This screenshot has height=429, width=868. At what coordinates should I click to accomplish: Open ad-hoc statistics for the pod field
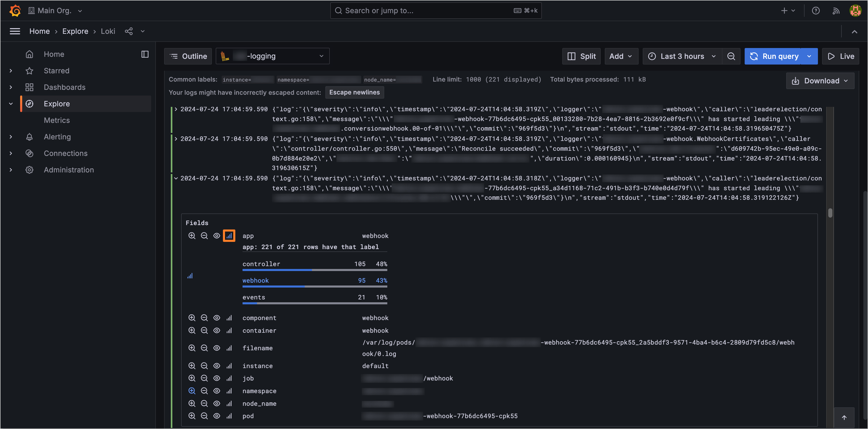tap(229, 416)
